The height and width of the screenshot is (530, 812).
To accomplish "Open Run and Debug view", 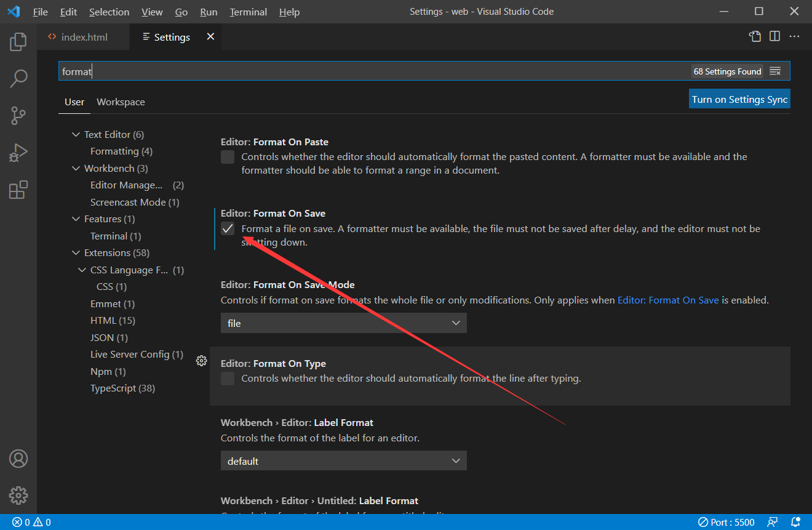I will click(x=18, y=152).
